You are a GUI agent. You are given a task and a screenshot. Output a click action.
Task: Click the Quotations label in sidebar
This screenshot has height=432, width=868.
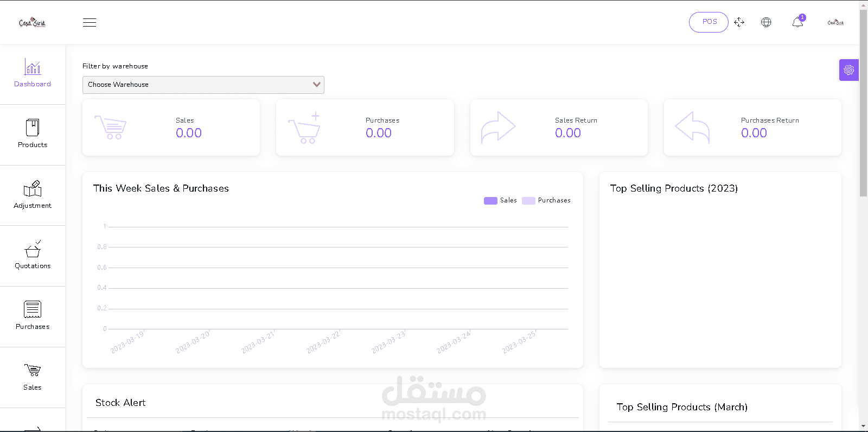(33, 266)
